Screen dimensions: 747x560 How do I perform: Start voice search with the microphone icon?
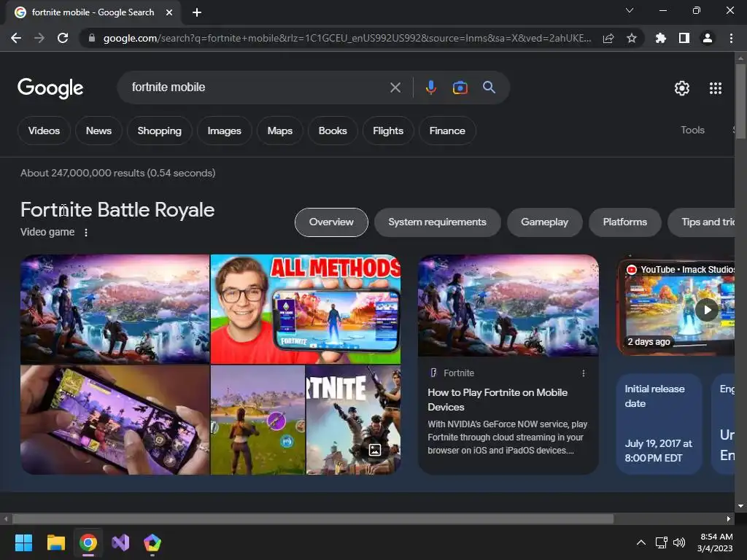tap(430, 87)
